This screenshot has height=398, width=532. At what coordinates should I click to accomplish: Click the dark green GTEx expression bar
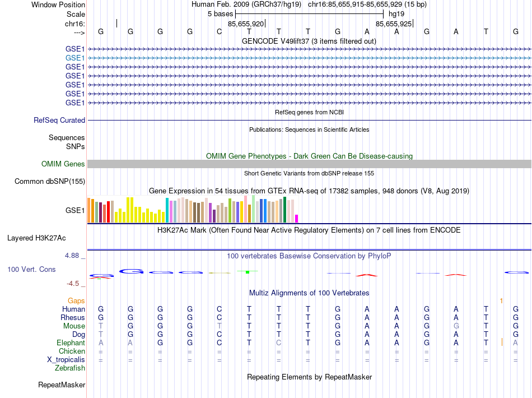284,210
